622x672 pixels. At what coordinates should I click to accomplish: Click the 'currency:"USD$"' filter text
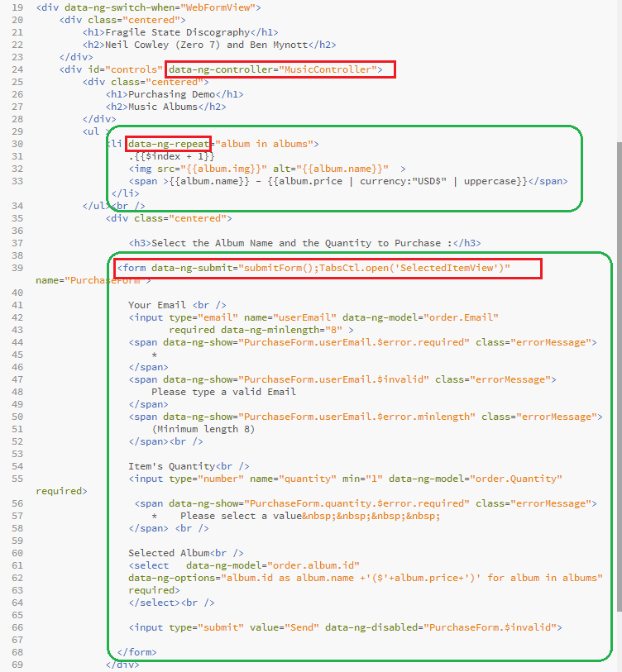coord(404,181)
